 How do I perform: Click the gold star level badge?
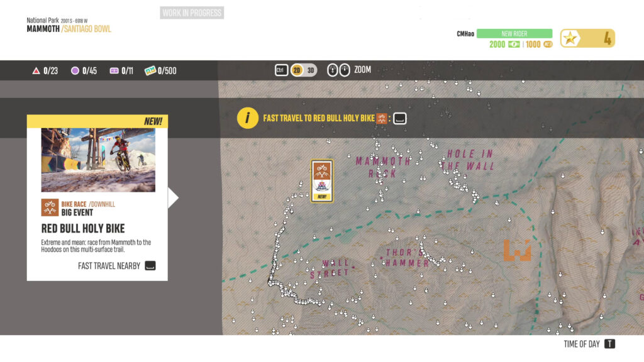point(570,38)
